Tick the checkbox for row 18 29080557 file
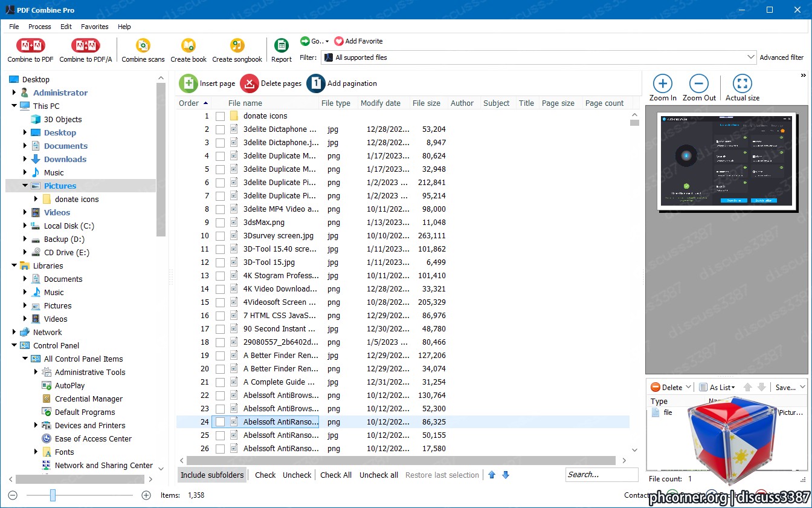The width and height of the screenshot is (812, 508). pos(220,342)
